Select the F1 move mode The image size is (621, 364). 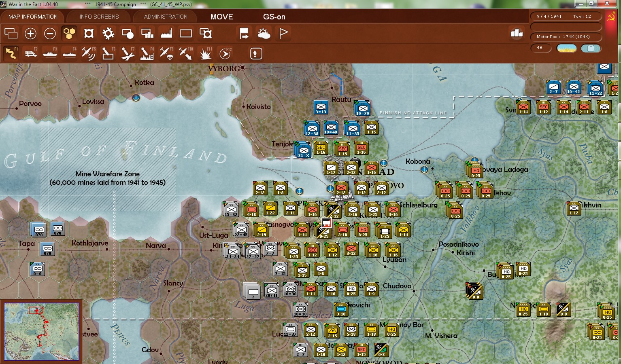[11, 53]
